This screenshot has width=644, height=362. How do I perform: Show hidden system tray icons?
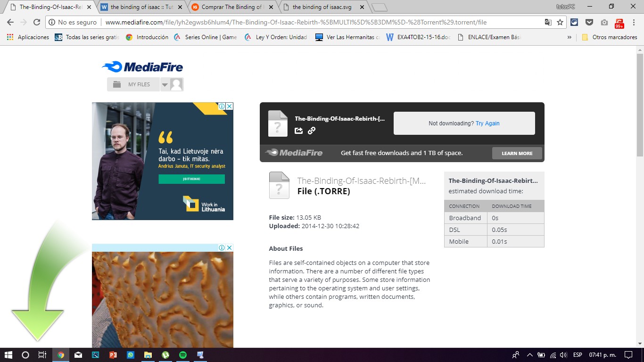click(x=529, y=355)
